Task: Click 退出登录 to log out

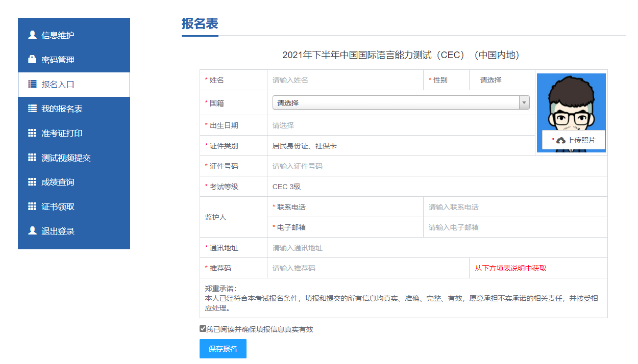Action: 74,231
